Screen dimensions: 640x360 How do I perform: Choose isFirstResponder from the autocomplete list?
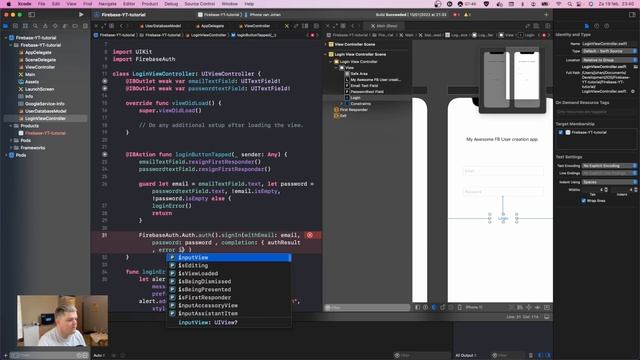[x=229, y=298]
